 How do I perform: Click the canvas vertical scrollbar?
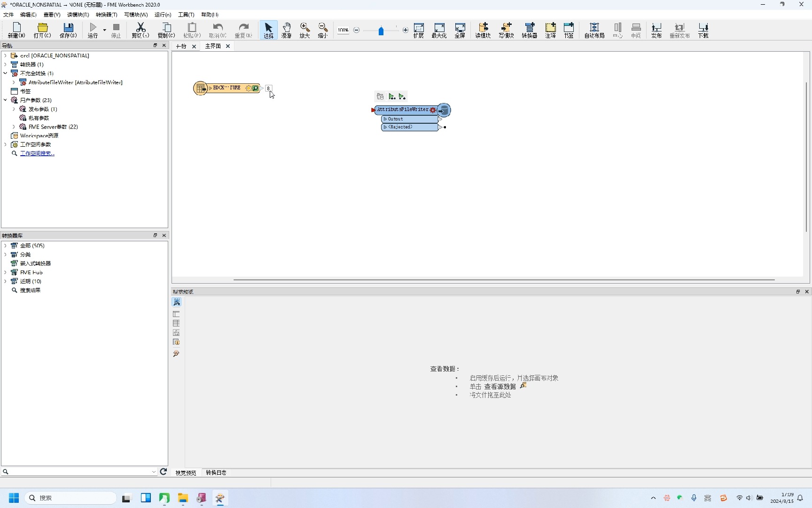[806, 157]
